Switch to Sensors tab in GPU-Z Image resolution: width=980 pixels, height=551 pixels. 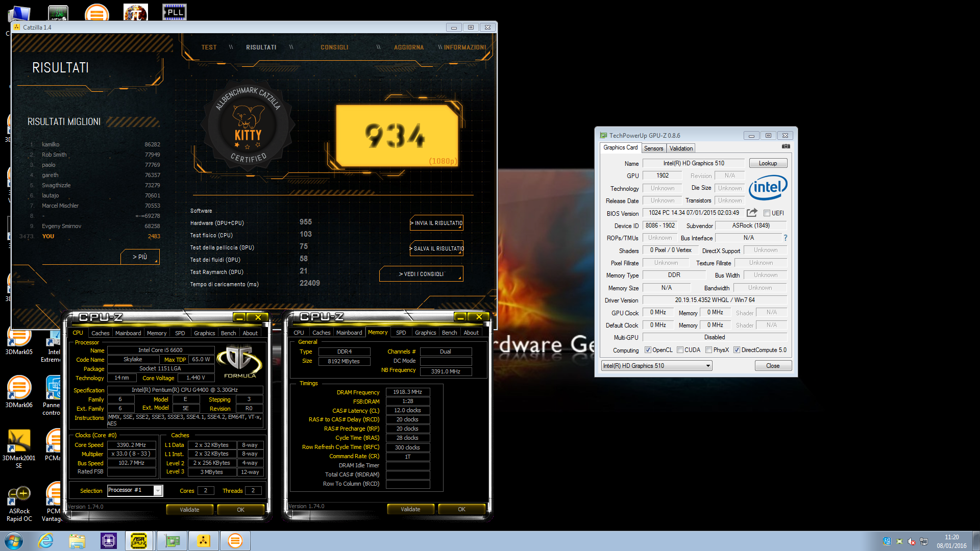click(x=653, y=148)
